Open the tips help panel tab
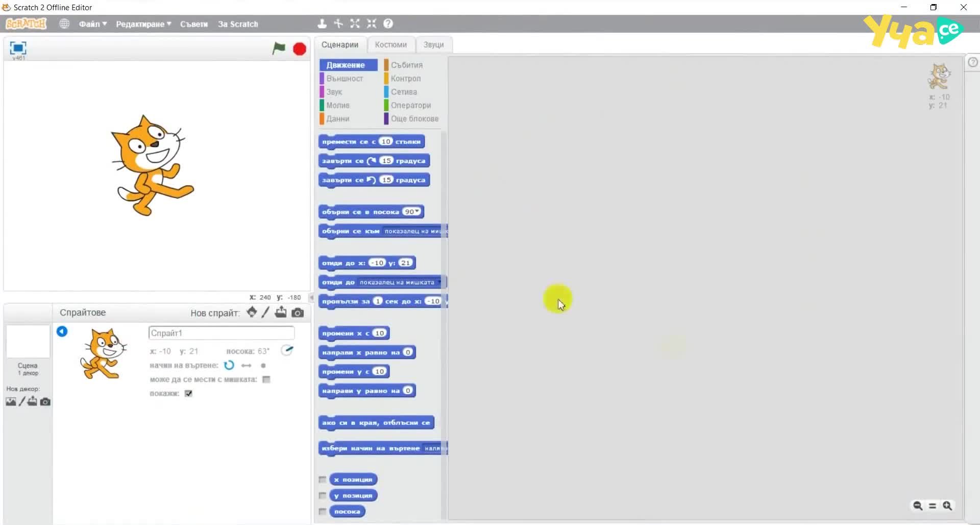 coord(973,62)
